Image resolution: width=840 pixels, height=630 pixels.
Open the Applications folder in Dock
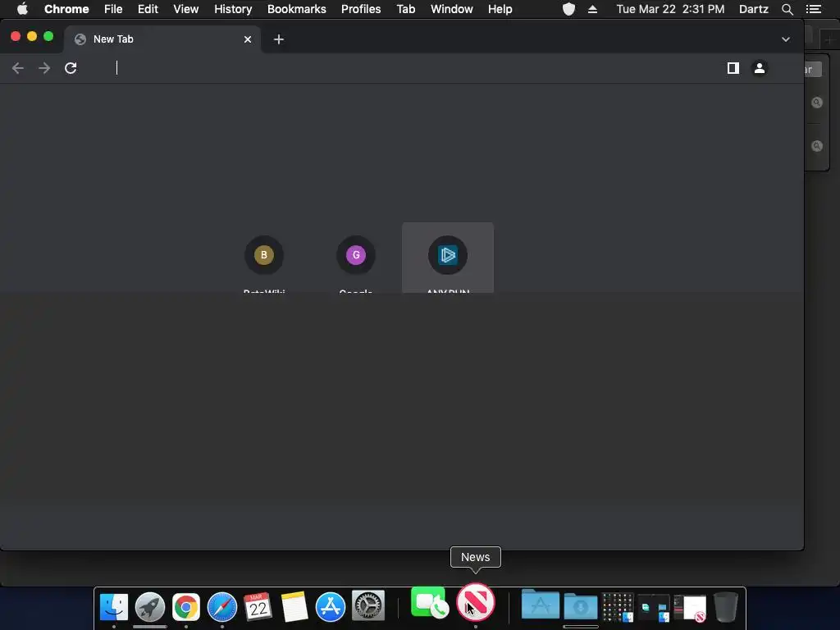[x=541, y=605]
